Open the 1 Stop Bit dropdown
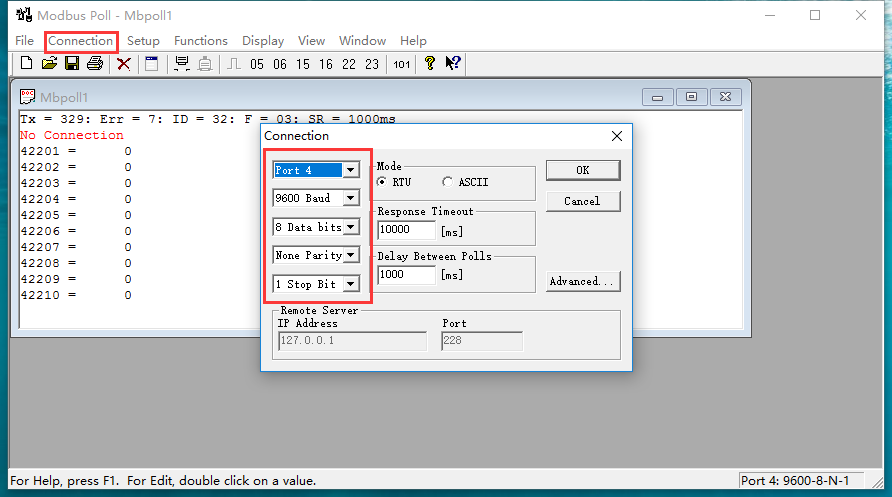Viewport: 892px width, 497px height. point(351,284)
